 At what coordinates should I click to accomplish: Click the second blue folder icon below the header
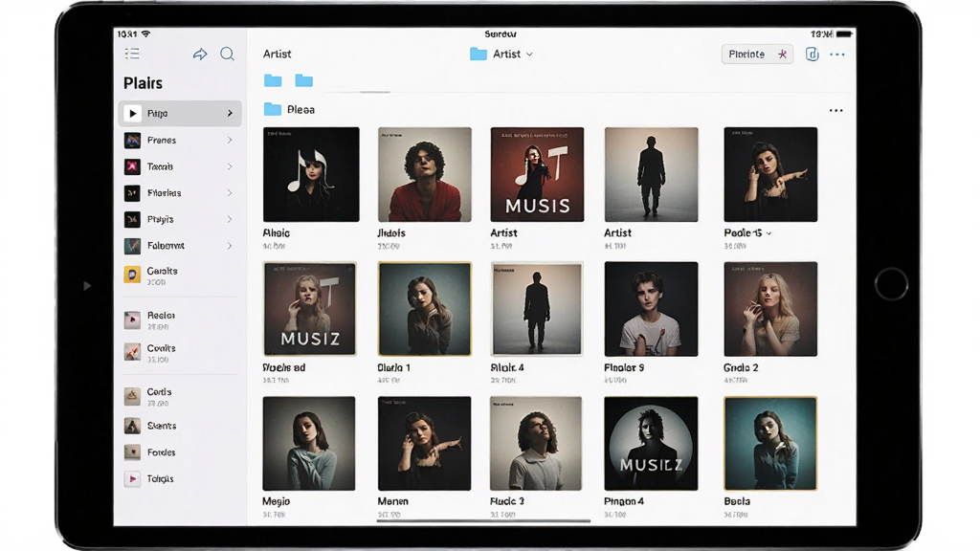(x=304, y=80)
